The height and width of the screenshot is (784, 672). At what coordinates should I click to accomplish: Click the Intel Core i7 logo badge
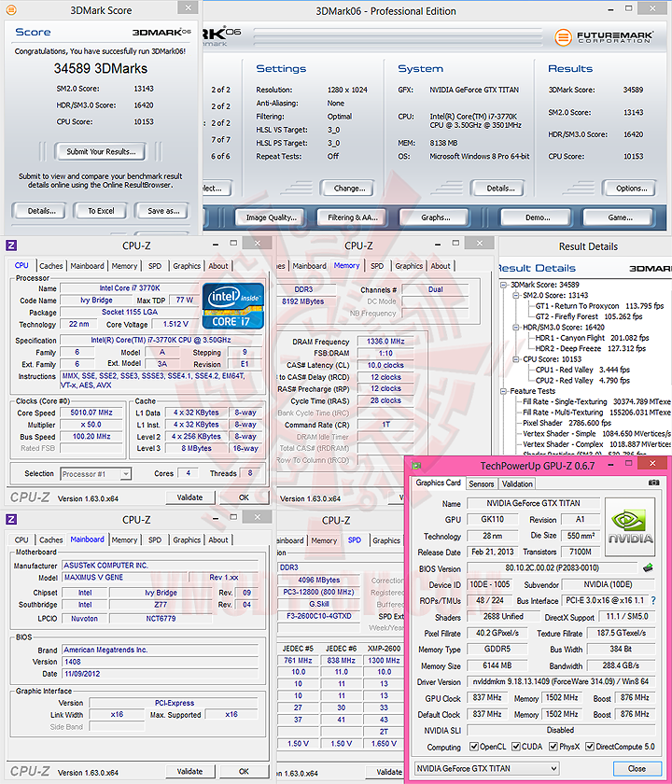click(x=233, y=305)
